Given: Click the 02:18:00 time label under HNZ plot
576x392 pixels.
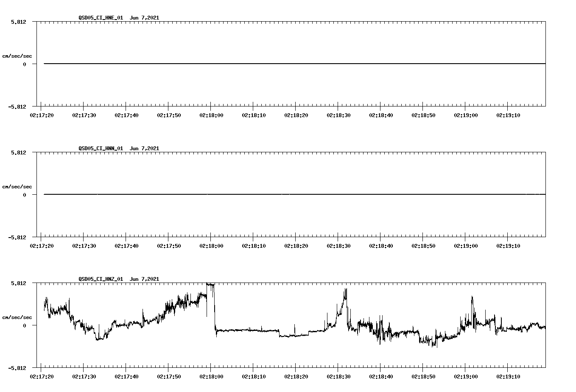Looking at the screenshot, I should 211,377.
